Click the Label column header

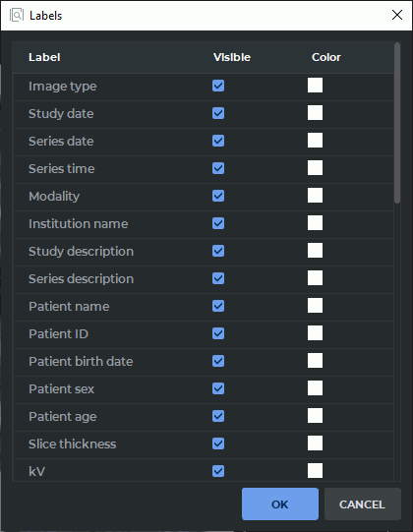pos(44,57)
